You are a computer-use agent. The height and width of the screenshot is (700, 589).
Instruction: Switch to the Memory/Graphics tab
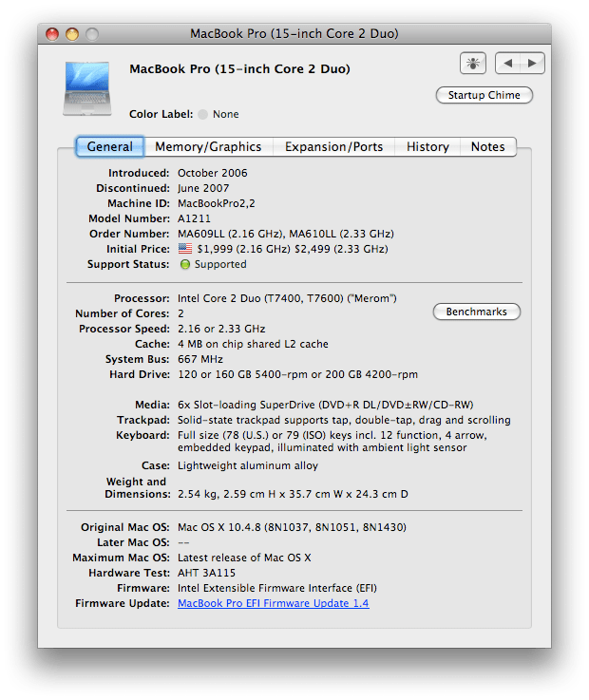[x=208, y=147]
